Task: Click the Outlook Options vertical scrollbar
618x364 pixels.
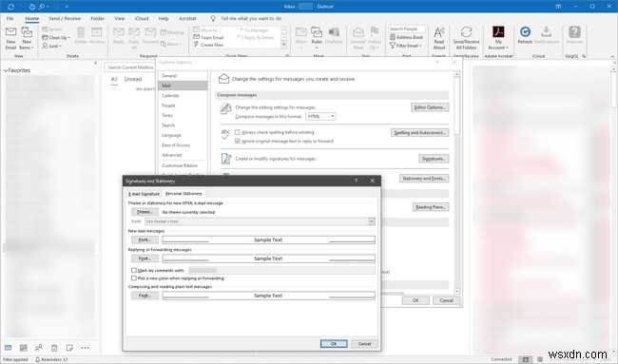Action: pyautogui.click(x=456, y=182)
